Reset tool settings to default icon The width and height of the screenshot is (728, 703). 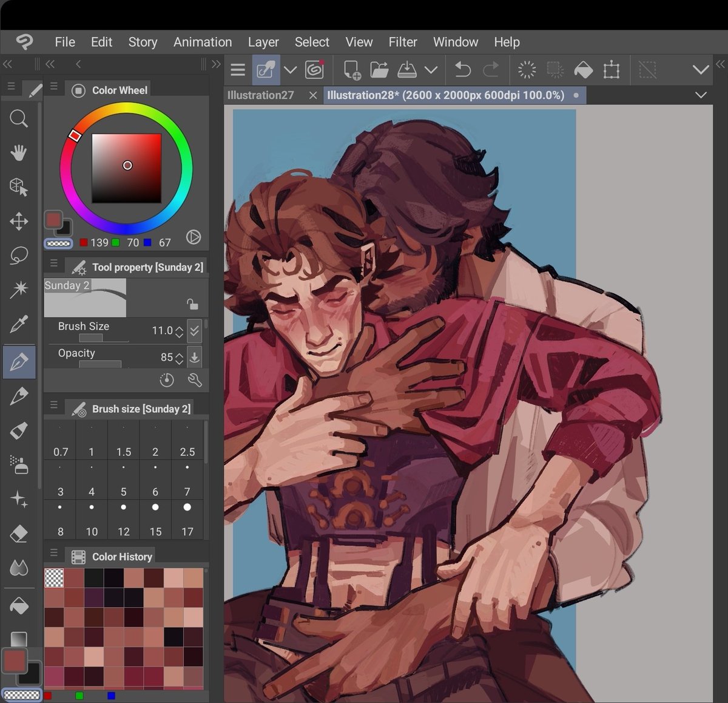(166, 380)
